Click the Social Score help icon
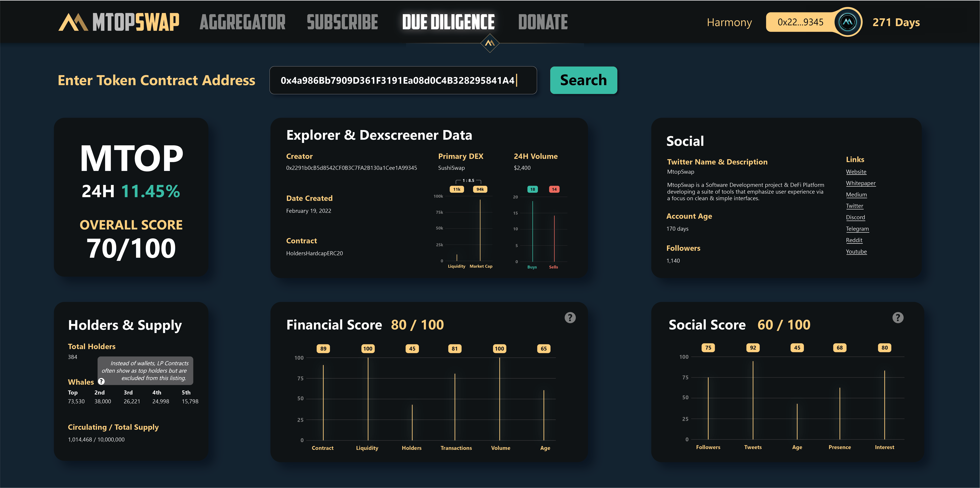The width and height of the screenshot is (980, 488). pyautogui.click(x=898, y=318)
